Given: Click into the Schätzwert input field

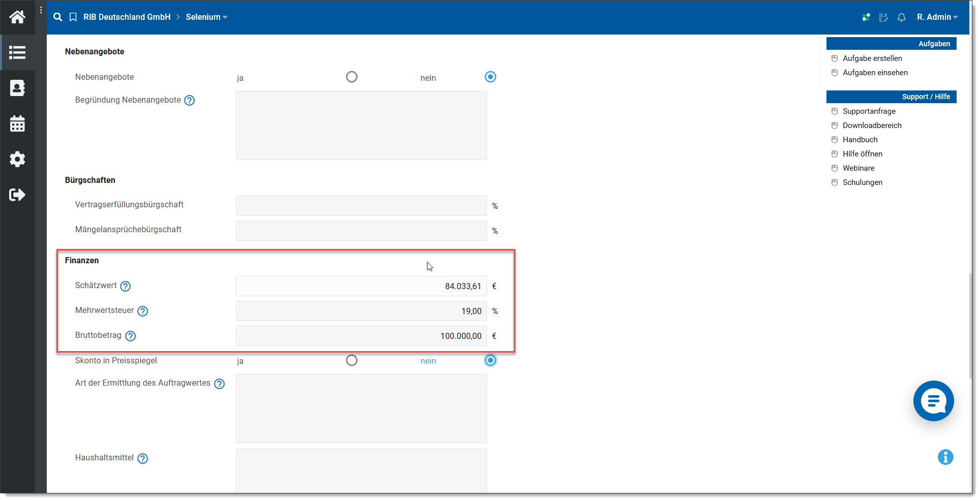Looking at the screenshot, I should (x=361, y=286).
